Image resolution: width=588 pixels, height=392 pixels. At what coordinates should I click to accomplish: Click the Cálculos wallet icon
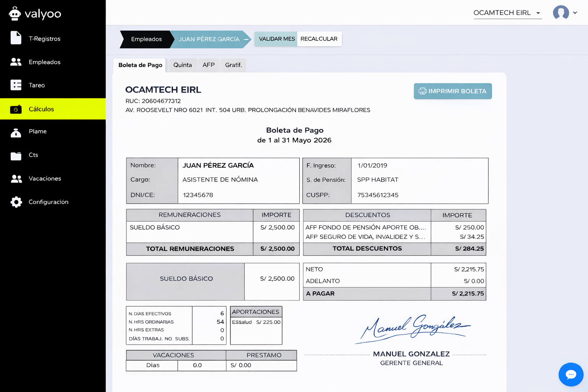(16, 109)
